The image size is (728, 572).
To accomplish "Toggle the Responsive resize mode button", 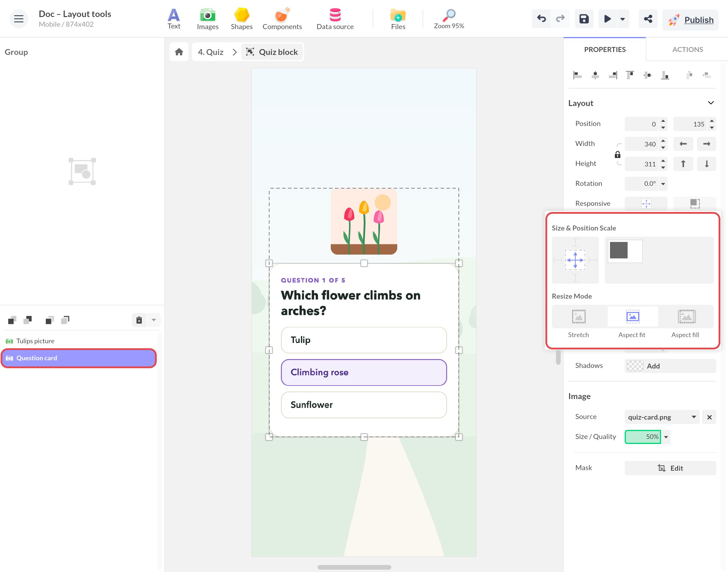I will coord(695,203).
